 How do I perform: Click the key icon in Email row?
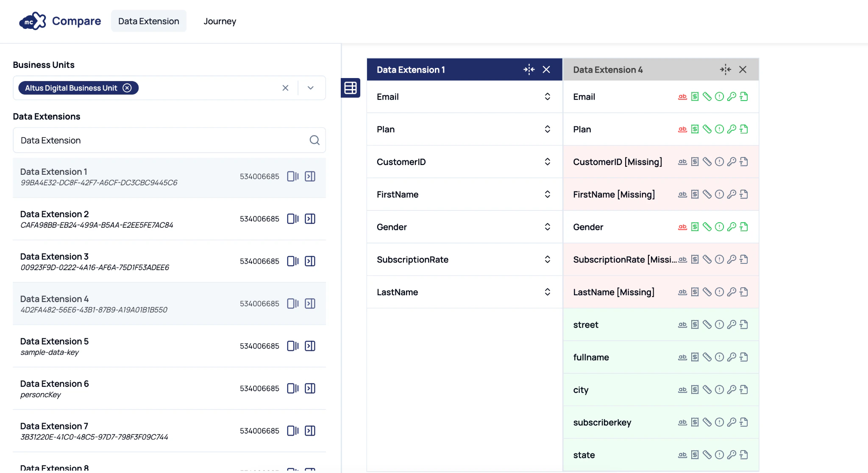[x=732, y=97]
